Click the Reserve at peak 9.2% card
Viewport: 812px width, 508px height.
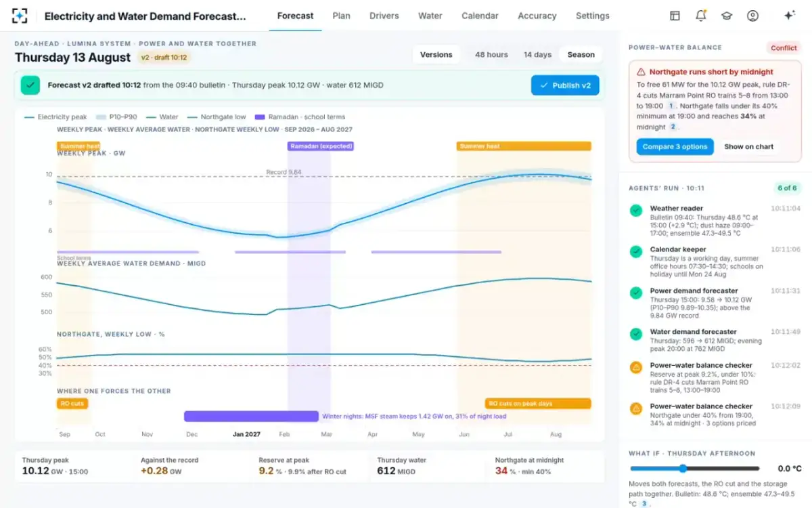tap(311, 465)
